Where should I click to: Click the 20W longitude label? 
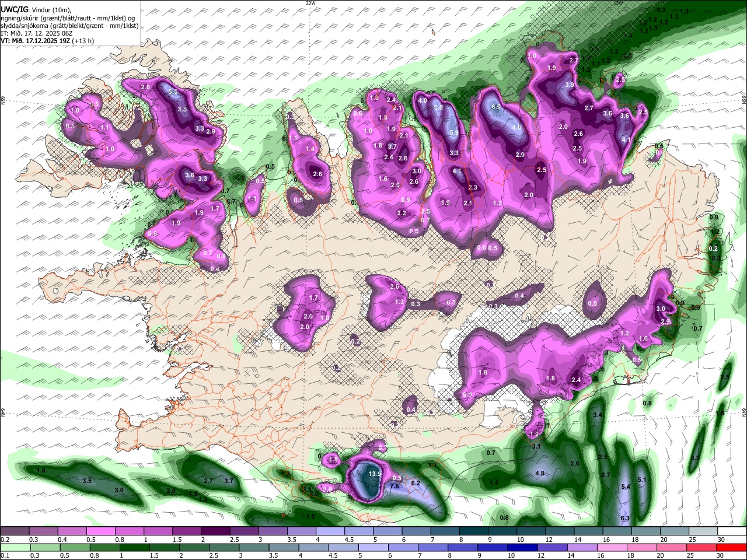tap(310, 3)
